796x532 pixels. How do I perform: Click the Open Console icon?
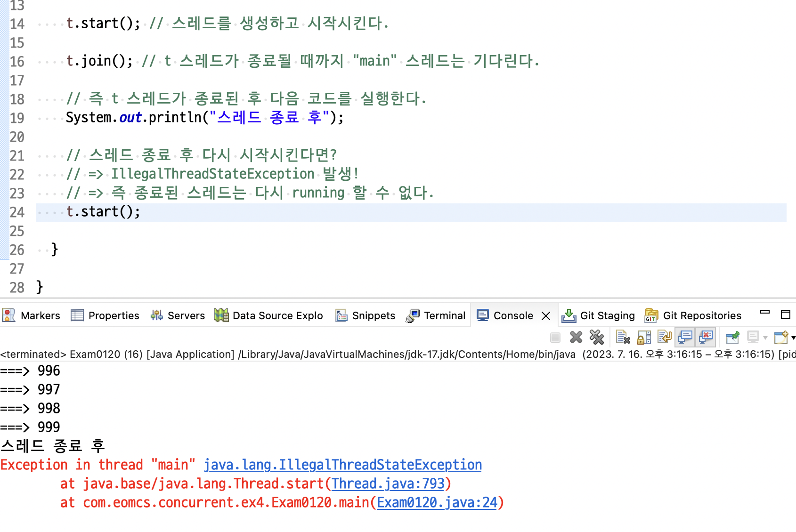(781, 337)
